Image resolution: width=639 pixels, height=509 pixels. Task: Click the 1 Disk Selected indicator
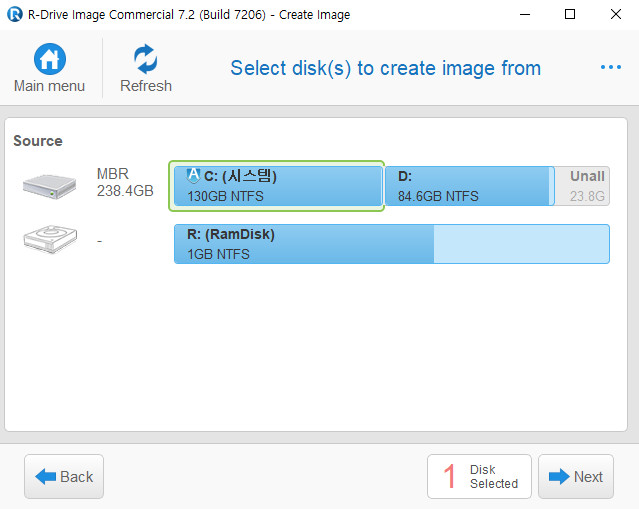point(479,476)
